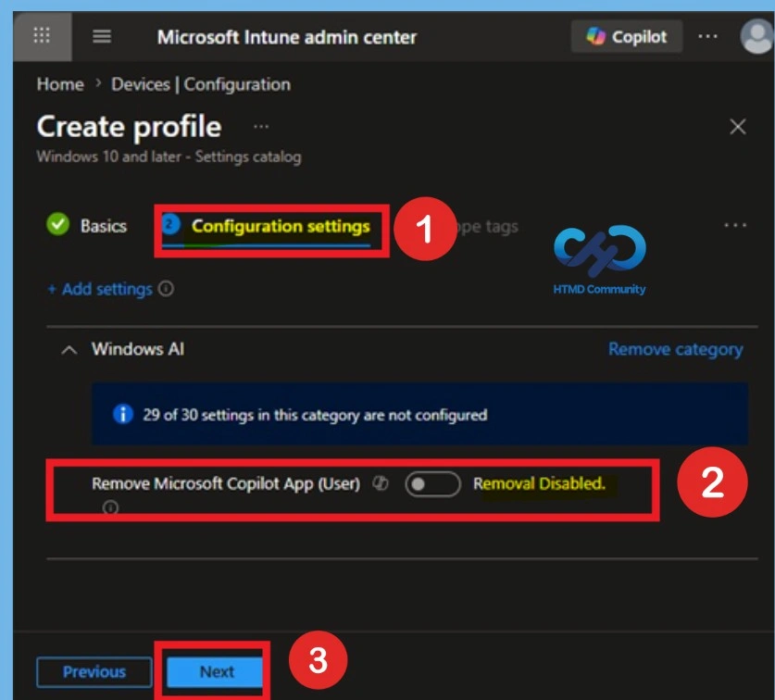Click Add settings link
Viewport: 775px width, 700px height.
[100, 289]
